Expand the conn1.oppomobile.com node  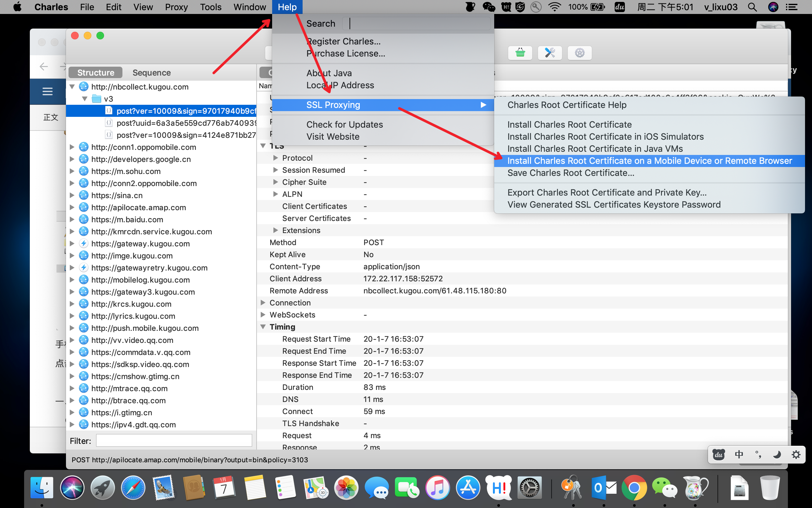(72, 147)
